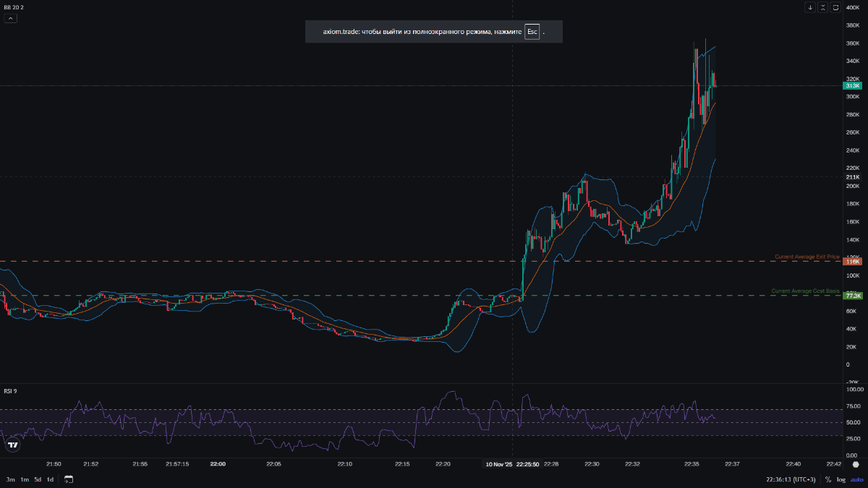Click the RSI 9 indicator label
868x488 pixels.
tap(10, 391)
